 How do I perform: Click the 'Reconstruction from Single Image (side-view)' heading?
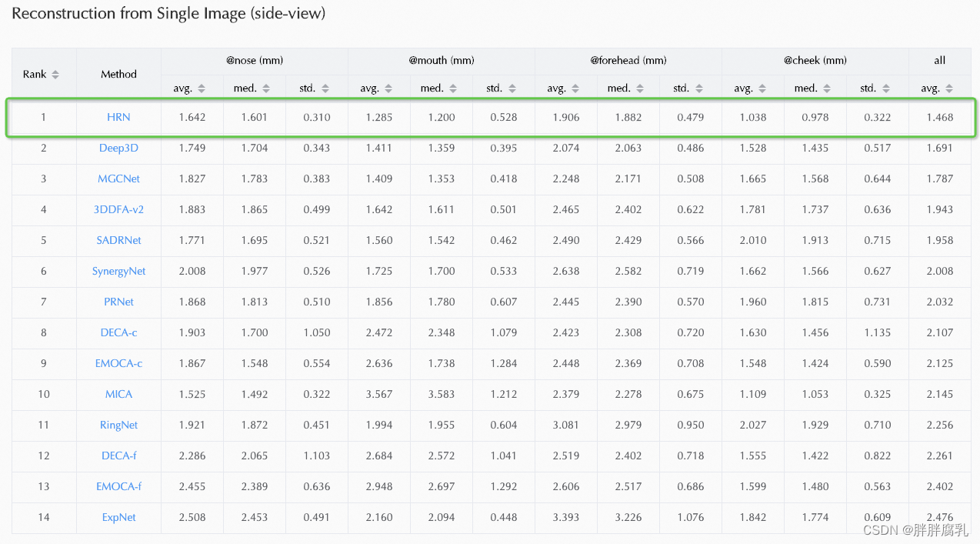168,14
